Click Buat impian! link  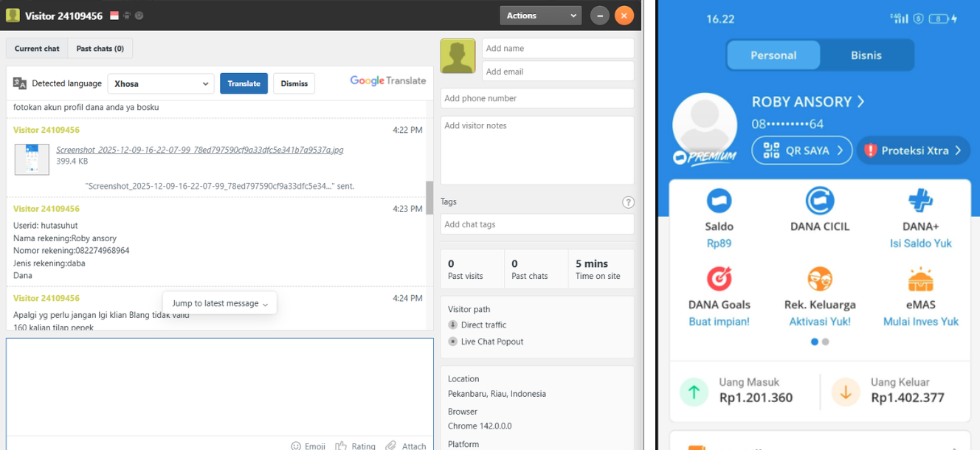click(719, 322)
